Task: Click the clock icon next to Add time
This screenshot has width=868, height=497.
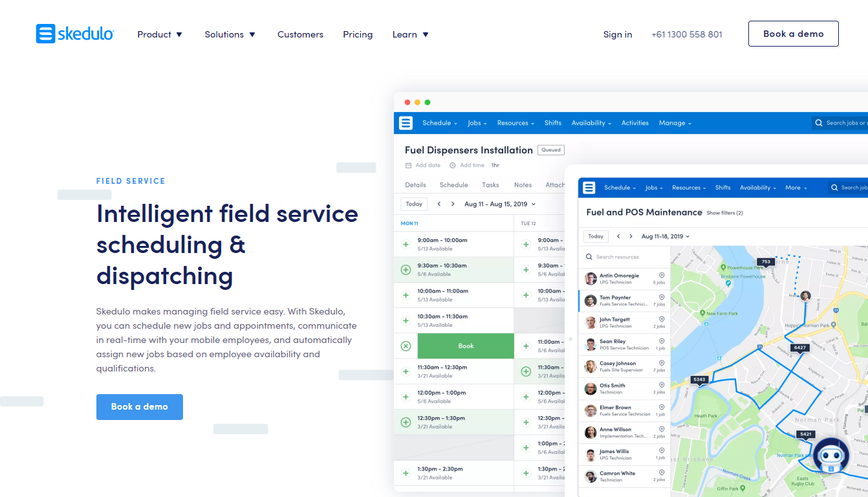Action: pos(453,166)
